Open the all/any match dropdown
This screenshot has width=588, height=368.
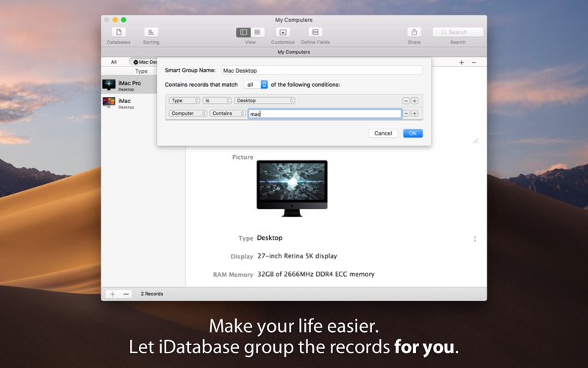coord(256,85)
